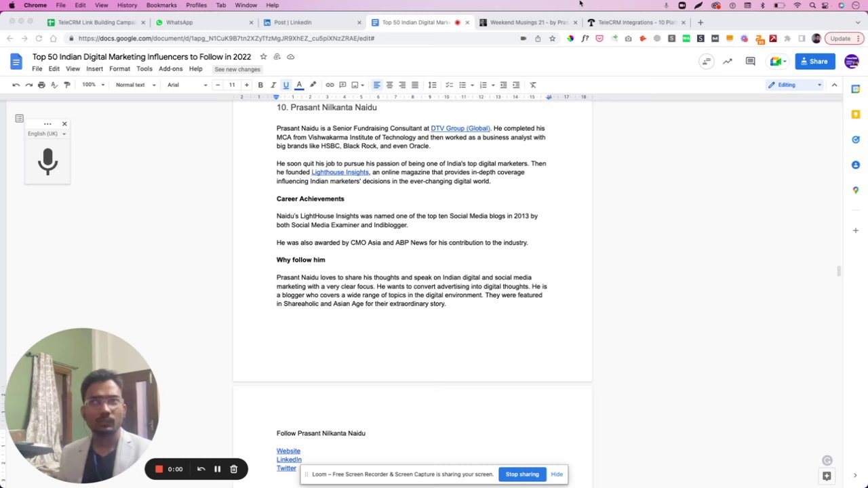868x488 pixels.
Task: Switch to the WhatsApp browser tab
Action: pyautogui.click(x=203, y=22)
